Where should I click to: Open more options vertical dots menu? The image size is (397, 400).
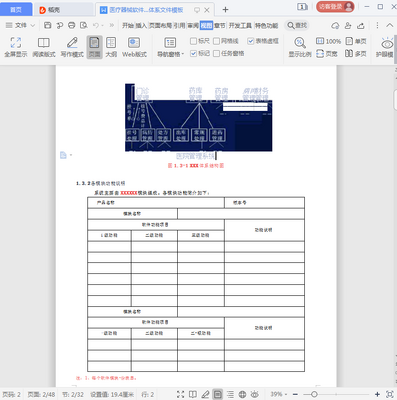point(377,25)
